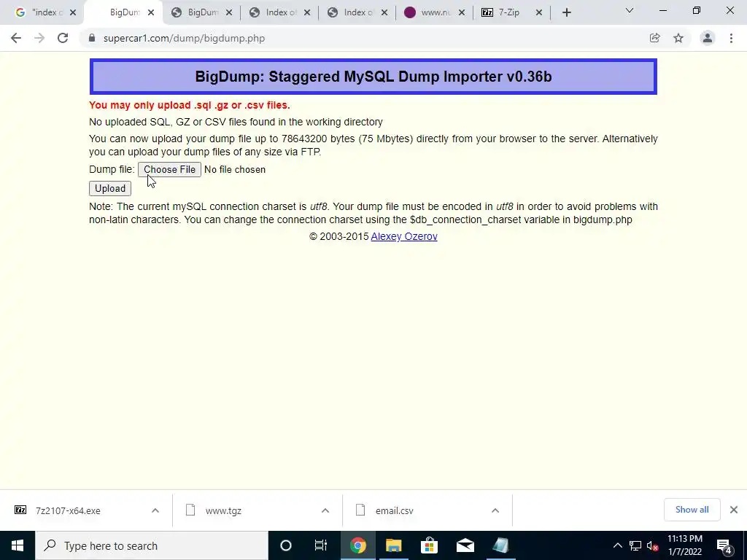The height and width of the screenshot is (560, 747).
Task: Open a new tab with plus button
Action: point(566,13)
